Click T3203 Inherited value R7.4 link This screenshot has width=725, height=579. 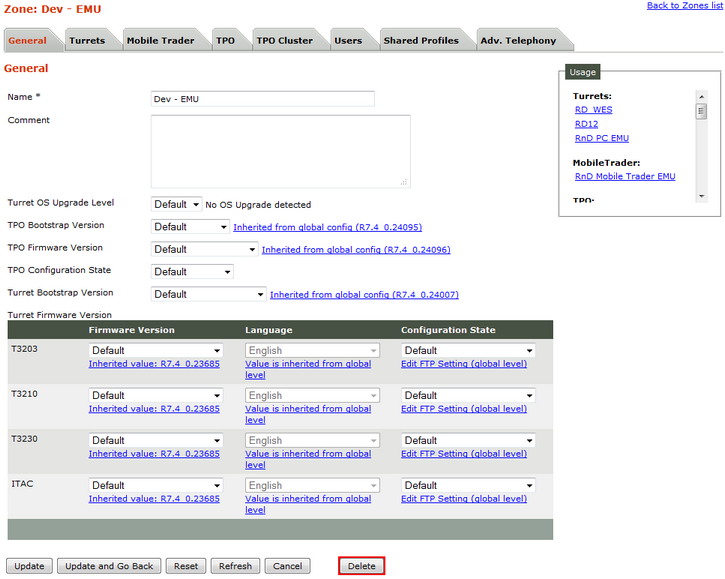(x=154, y=364)
